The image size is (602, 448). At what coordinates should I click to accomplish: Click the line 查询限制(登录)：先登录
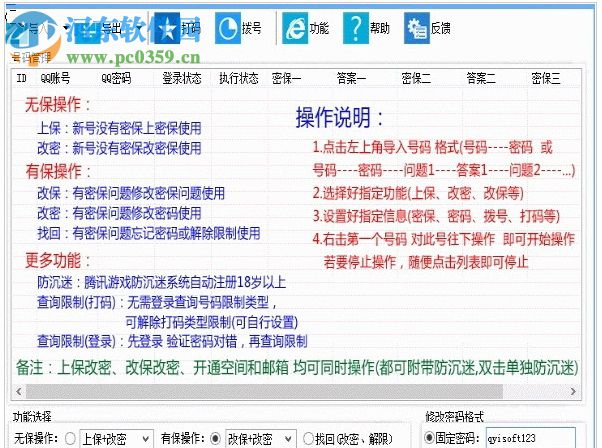coord(172,341)
